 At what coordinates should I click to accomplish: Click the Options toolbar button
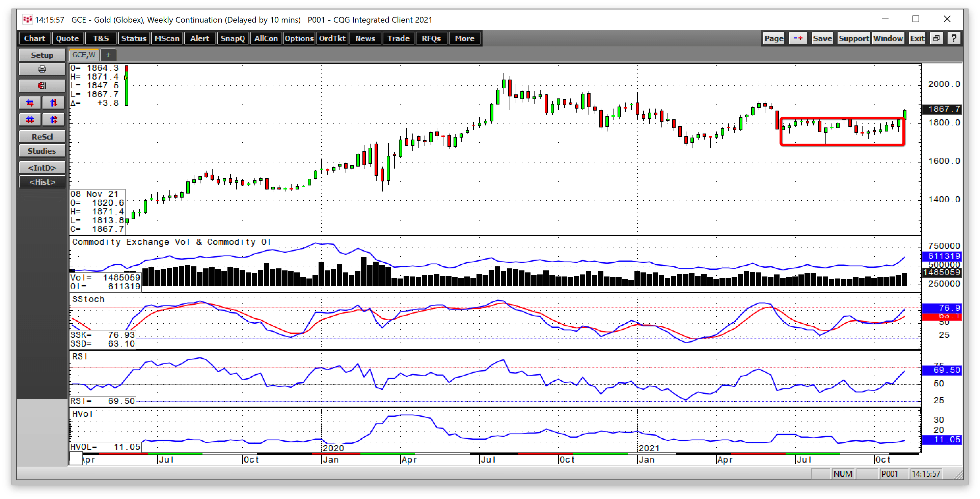click(x=299, y=38)
